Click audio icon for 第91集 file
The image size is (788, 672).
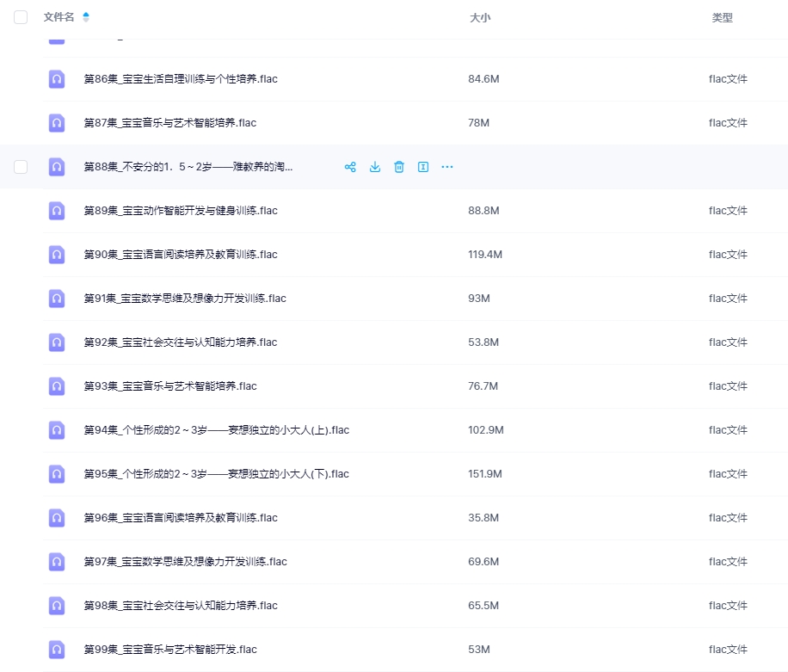pyautogui.click(x=57, y=298)
